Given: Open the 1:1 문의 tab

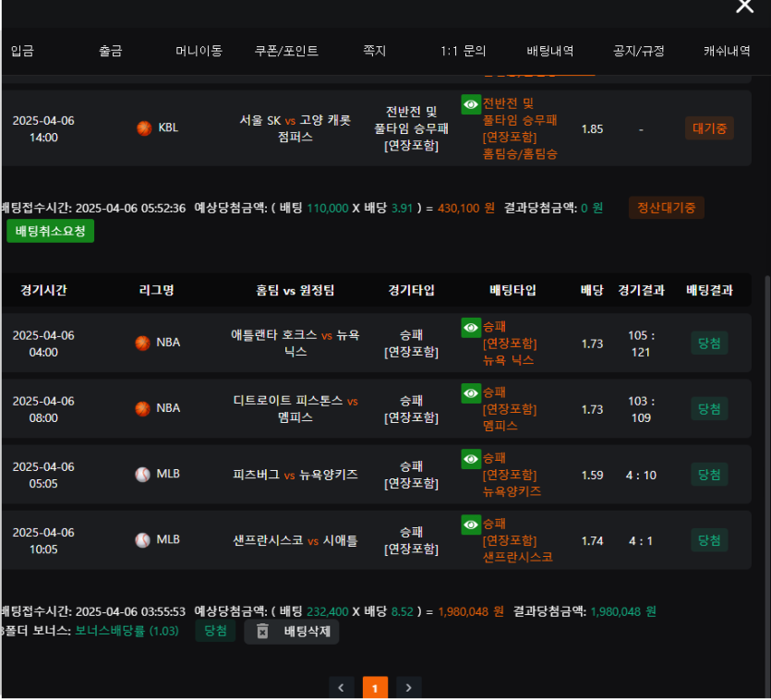Looking at the screenshot, I should pos(463,51).
